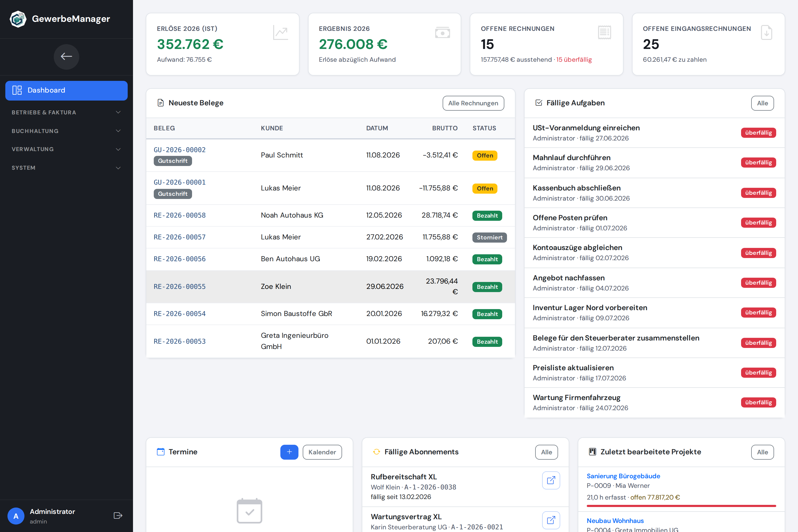Click the BRUTTO column header
This screenshot has height=532, width=798.
tap(444, 128)
